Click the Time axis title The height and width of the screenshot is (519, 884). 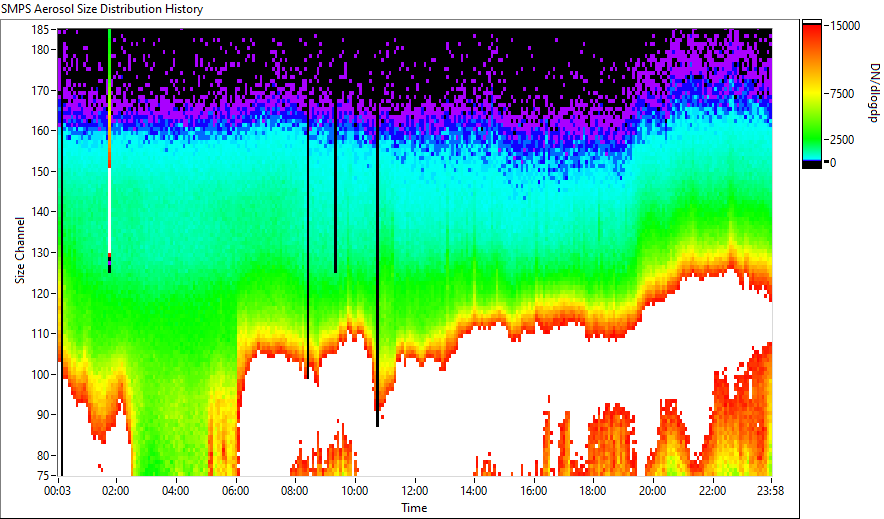coord(414,508)
